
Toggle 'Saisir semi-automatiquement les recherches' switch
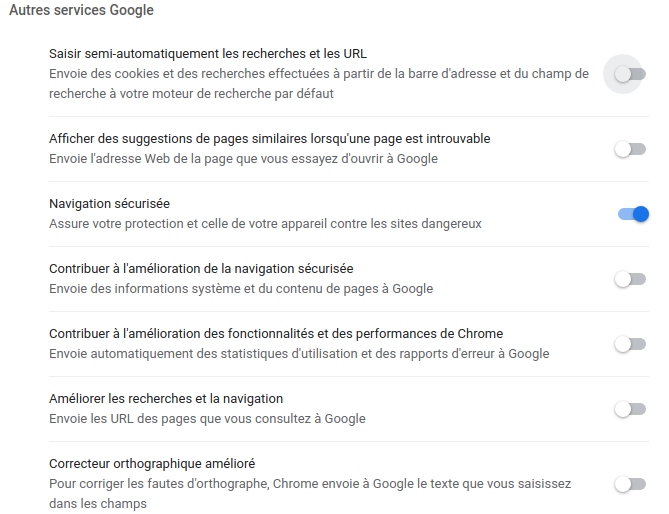(629, 74)
